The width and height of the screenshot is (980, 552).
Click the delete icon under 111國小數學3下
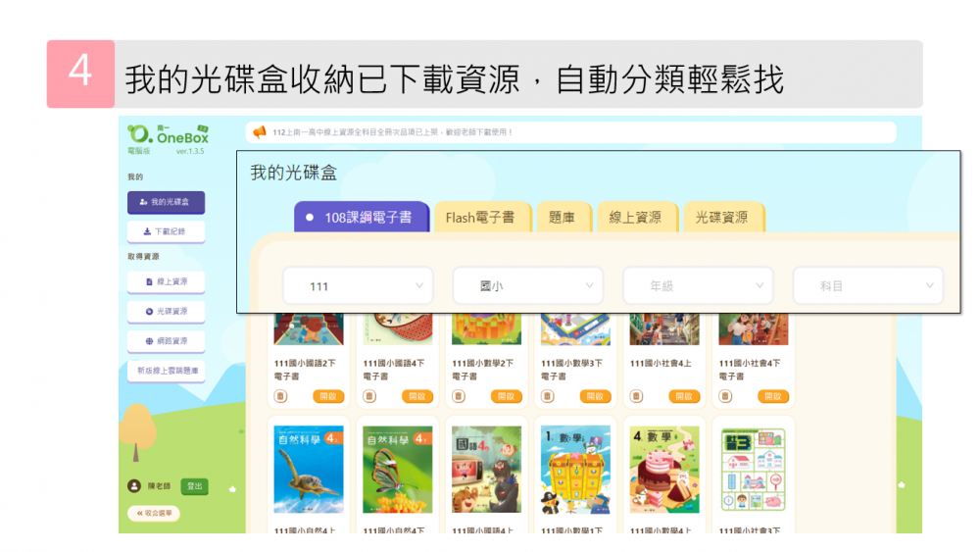[547, 396]
